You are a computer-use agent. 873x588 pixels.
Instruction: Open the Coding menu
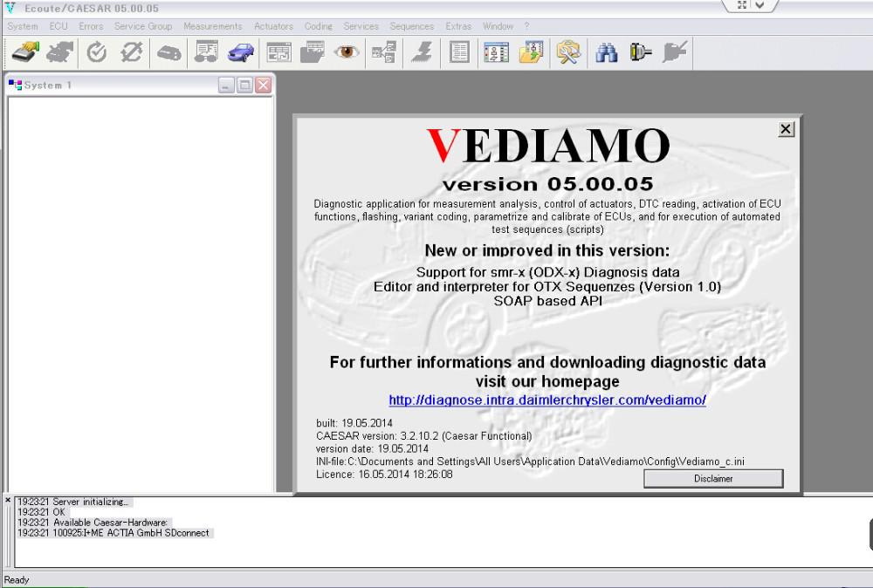point(319,26)
